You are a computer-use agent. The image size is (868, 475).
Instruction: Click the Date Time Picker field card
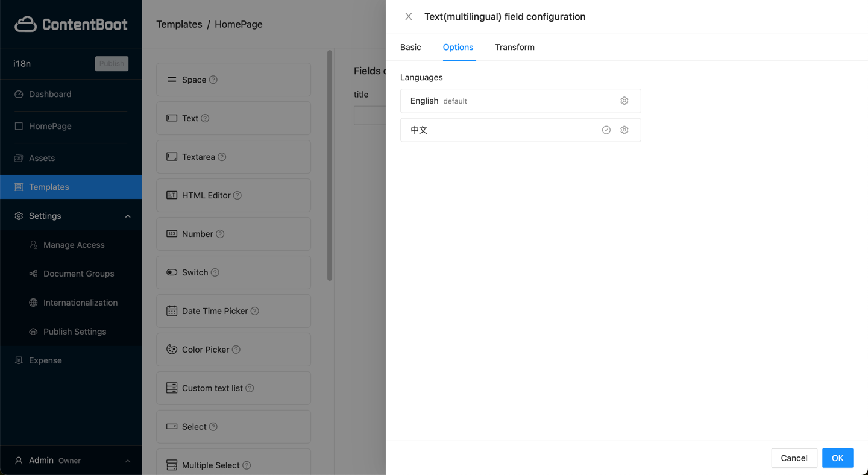[233, 311]
